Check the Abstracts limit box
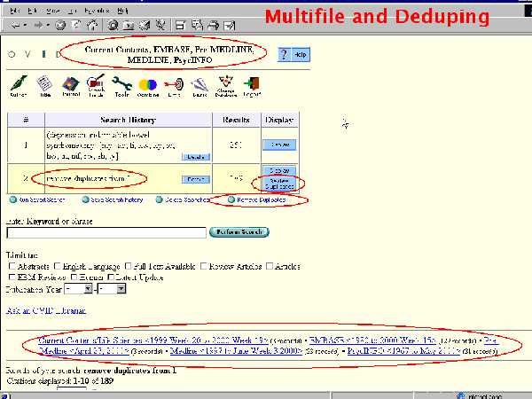Screen dimensions: 532x399 tap(12, 266)
